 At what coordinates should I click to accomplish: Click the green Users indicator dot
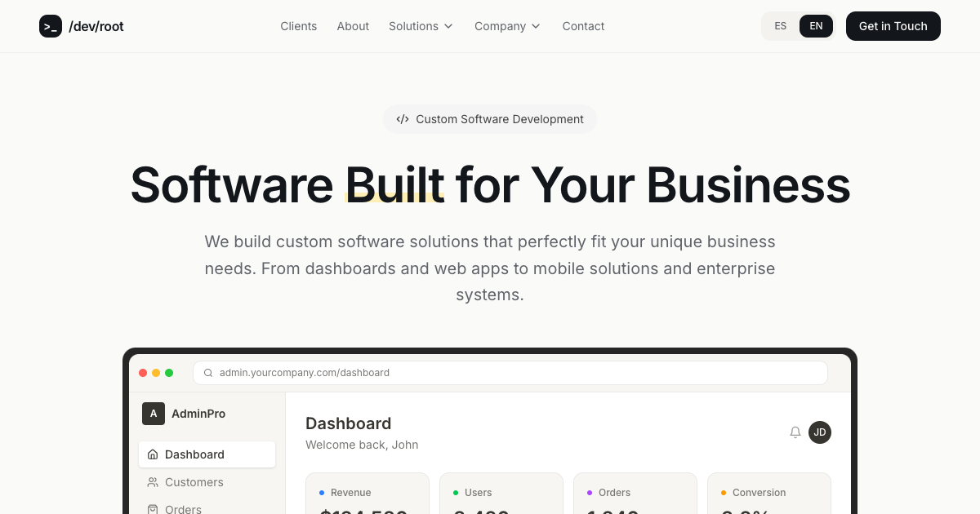coord(456,493)
